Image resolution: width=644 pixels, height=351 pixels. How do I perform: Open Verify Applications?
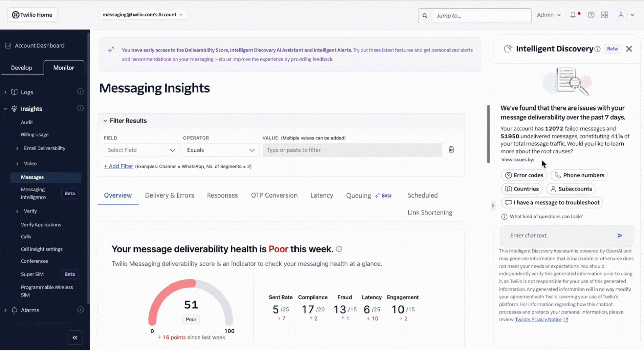pyautogui.click(x=41, y=225)
